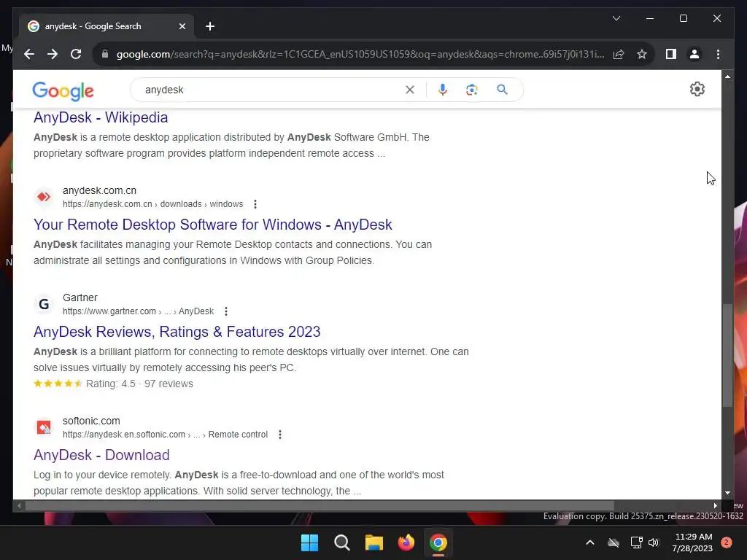The height and width of the screenshot is (560, 747).
Task: Open Google quick settings gear
Action: click(697, 89)
